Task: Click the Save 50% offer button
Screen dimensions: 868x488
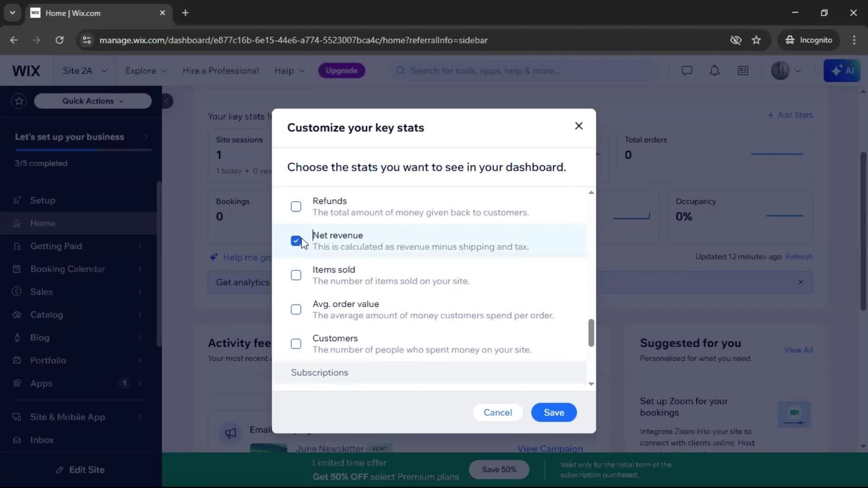Action: pyautogui.click(x=499, y=469)
